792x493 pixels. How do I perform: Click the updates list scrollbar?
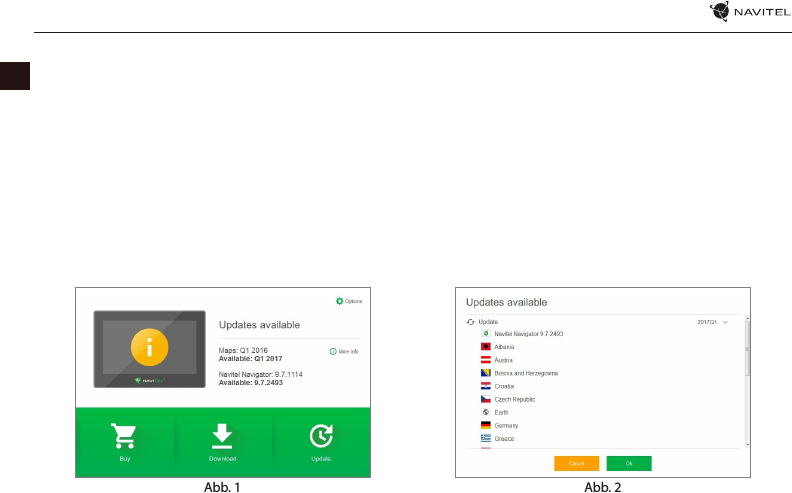748,349
